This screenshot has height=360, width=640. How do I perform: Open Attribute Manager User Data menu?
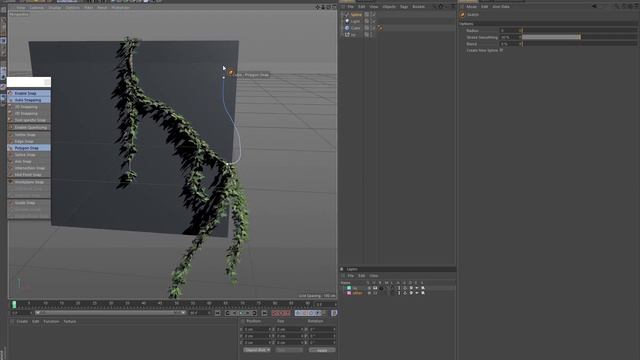[501, 7]
